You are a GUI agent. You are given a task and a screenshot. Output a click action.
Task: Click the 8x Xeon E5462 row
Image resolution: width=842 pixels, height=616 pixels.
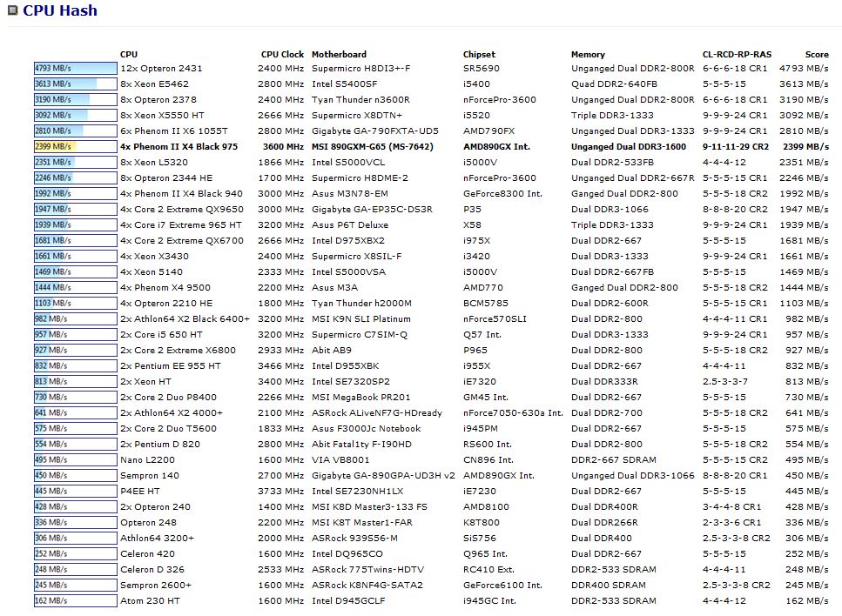click(x=154, y=84)
